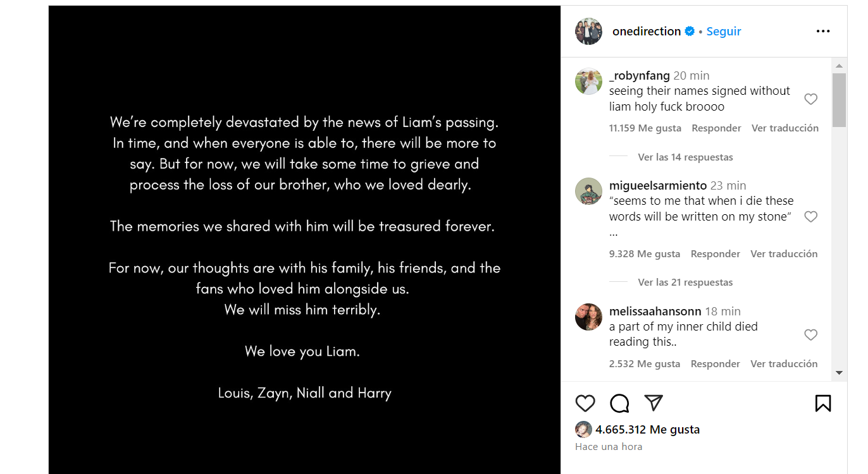Expand truncated migueelsarmiento comment ellipsis

click(614, 233)
